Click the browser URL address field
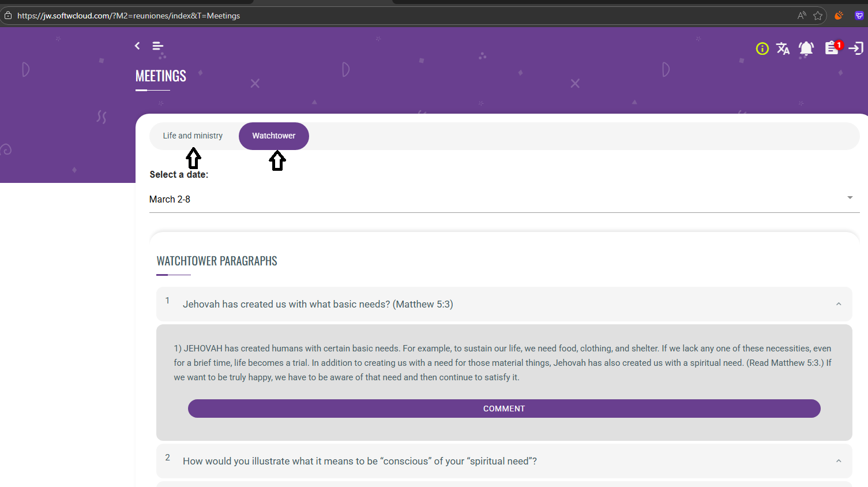This screenshot has height=487, width=868. point(346,16)
